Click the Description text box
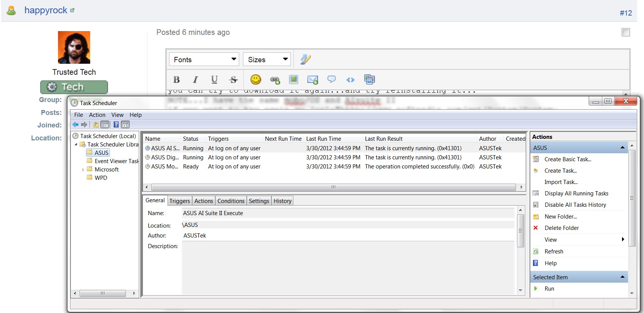Screen dimensions: 644x313 348,268
